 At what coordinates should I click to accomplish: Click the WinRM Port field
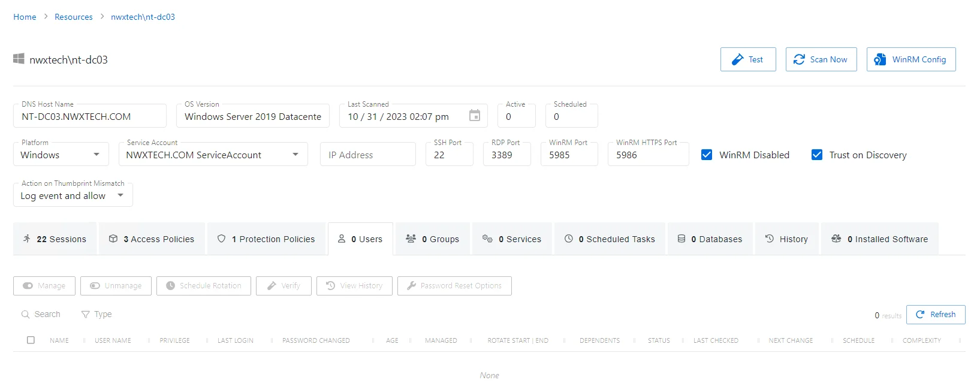point(569,155)
